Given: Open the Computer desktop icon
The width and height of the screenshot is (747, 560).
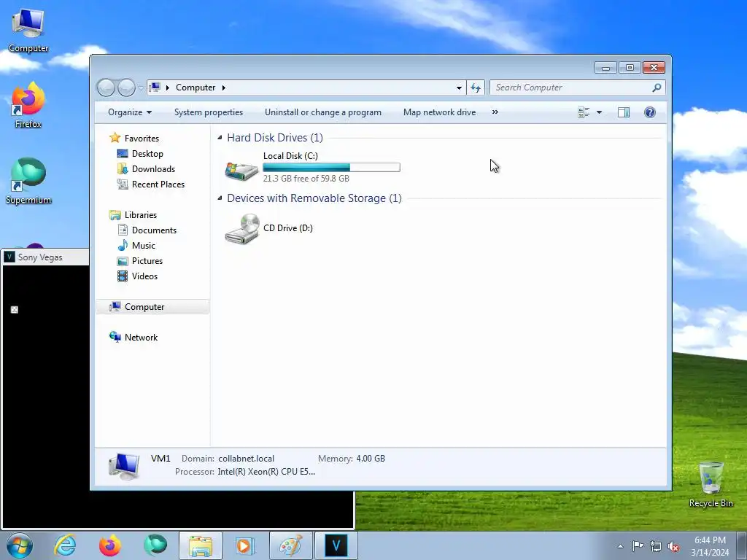Looking at the screenshot, I should [28, 31].
